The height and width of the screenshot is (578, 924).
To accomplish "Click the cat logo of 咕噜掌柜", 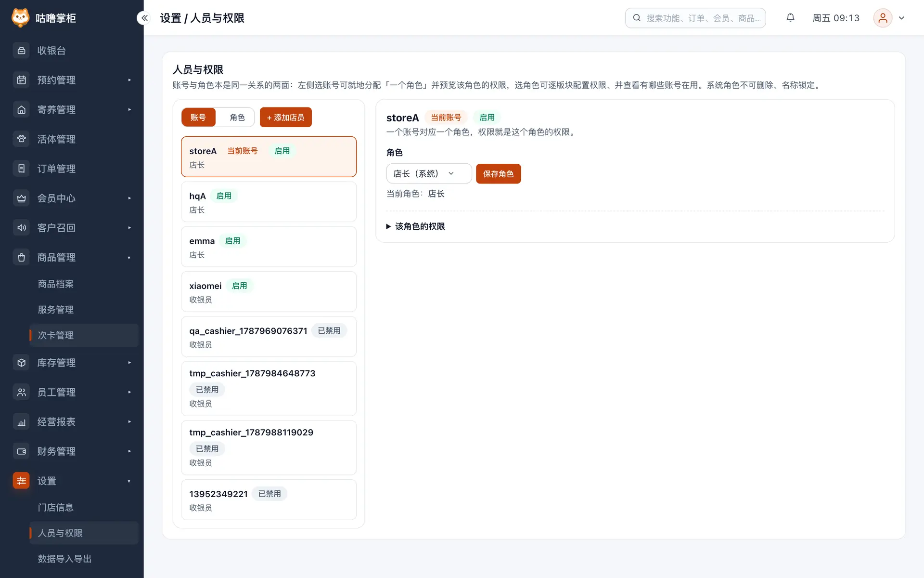I will 20,18.
